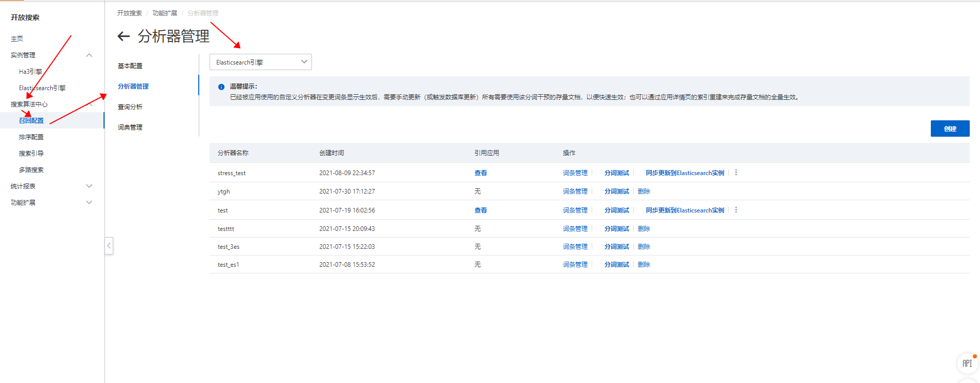Open 词条管理 for test_es1

coord(575,265)
